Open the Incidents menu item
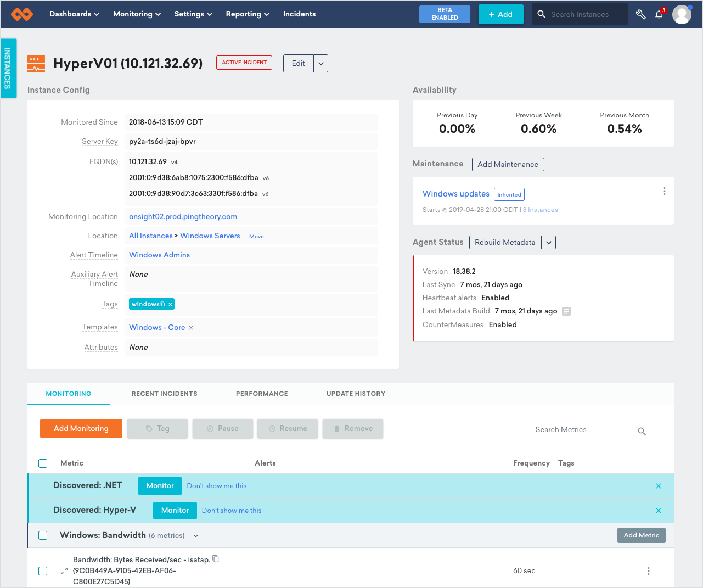Image resolution: width=703 pixels, height=588 pixels. click(299, 14)
